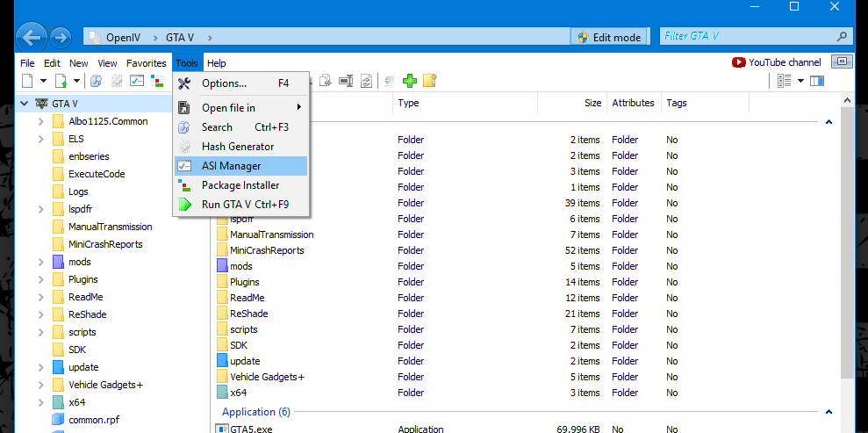Click the OpenIV root icon in address bar
The height and width of the screenshot is (433, 868).
pos(95,37)
